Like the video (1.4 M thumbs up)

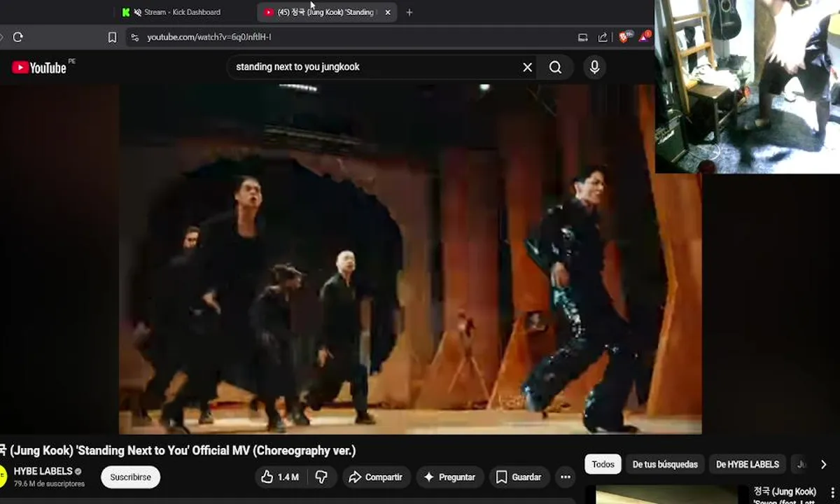coord(279,477)
